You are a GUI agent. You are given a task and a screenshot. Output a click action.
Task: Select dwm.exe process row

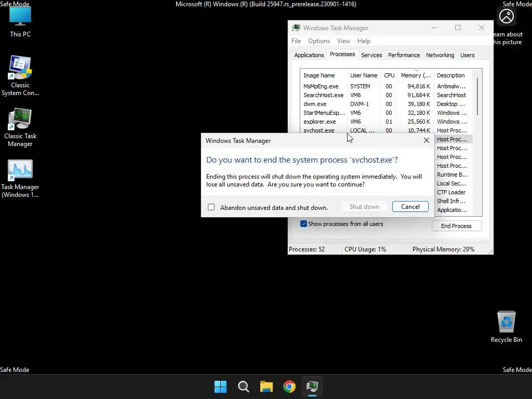(x=387, y=104)
